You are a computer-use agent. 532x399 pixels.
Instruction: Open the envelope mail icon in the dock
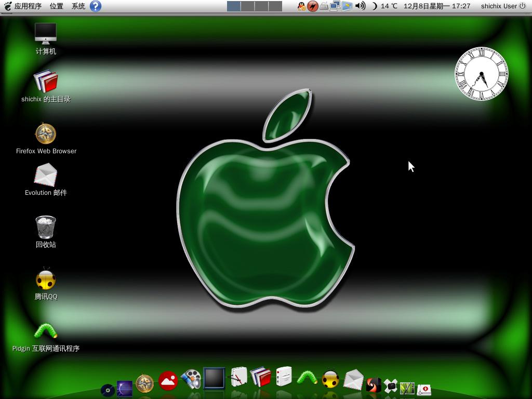pyautogui.click(x=353, y=380)
